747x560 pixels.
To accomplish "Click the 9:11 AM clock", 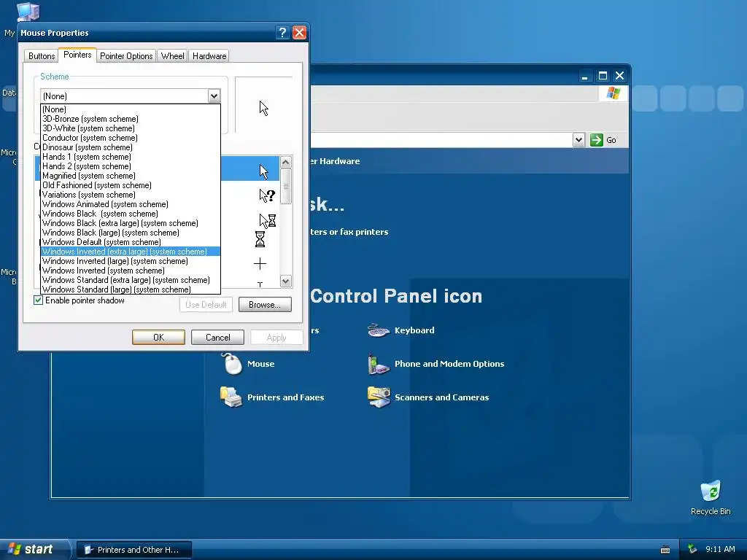I will coord(720,549).
